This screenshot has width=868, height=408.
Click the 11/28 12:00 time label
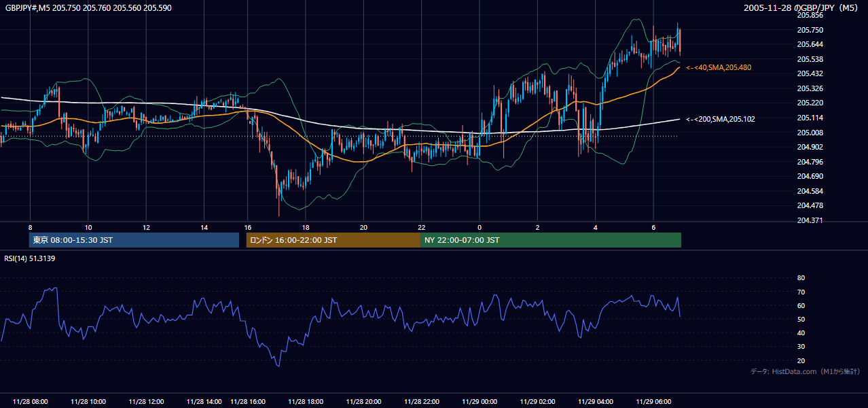146,401
